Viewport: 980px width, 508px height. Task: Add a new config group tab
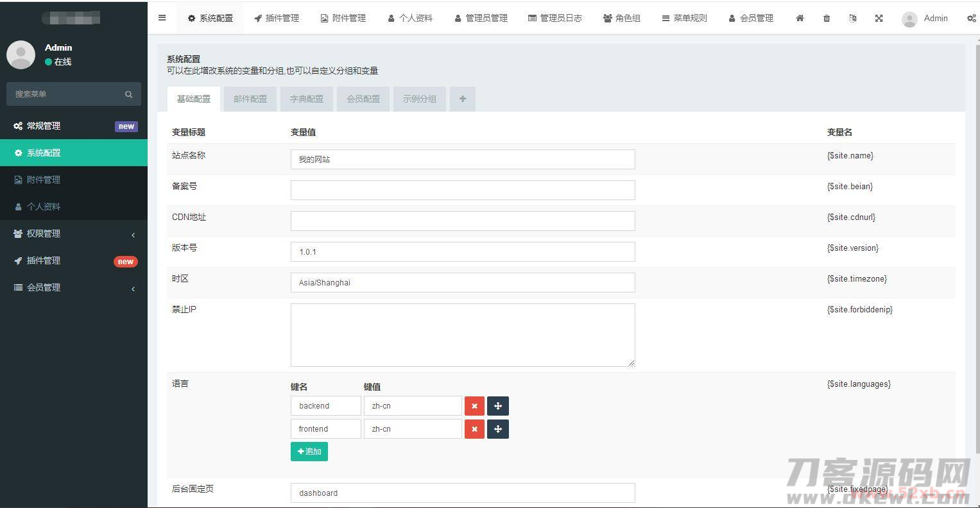pos(463,99)
